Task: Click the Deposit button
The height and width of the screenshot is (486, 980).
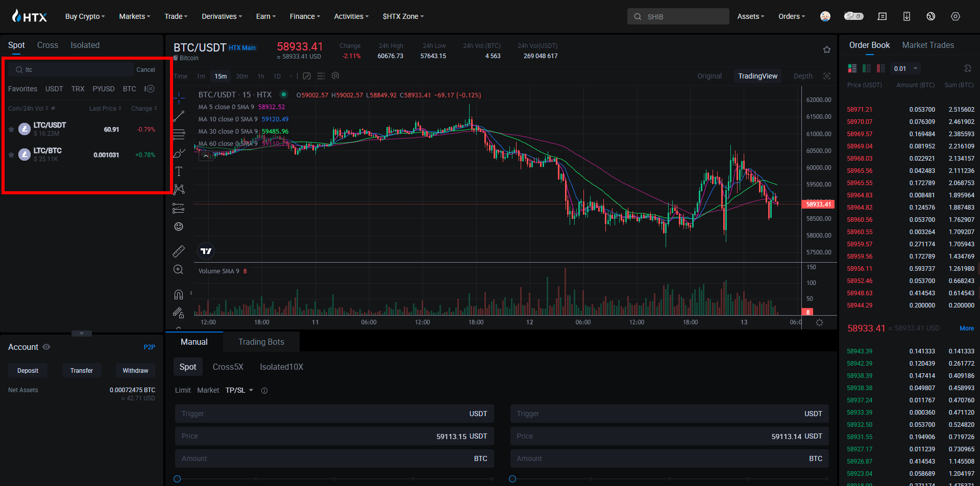Action: pyautogui.click(x=28, y=370)
